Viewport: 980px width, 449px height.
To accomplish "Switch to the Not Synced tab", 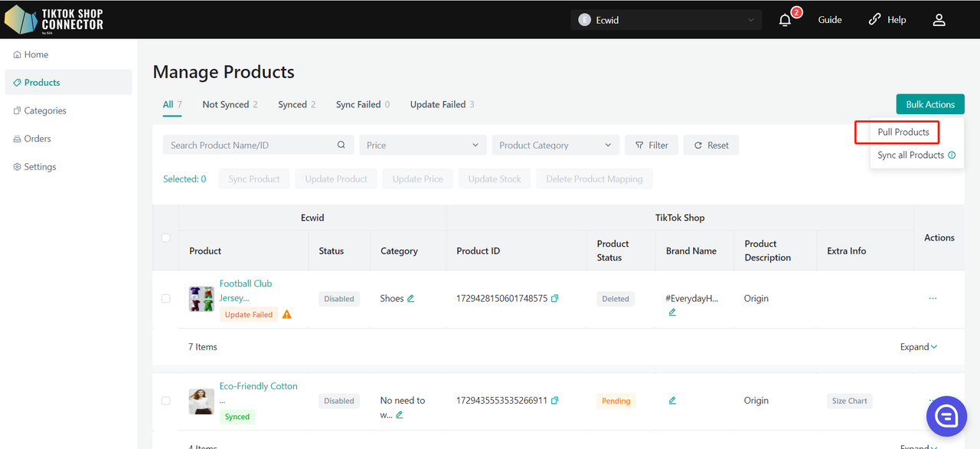I will click(230, 104).
